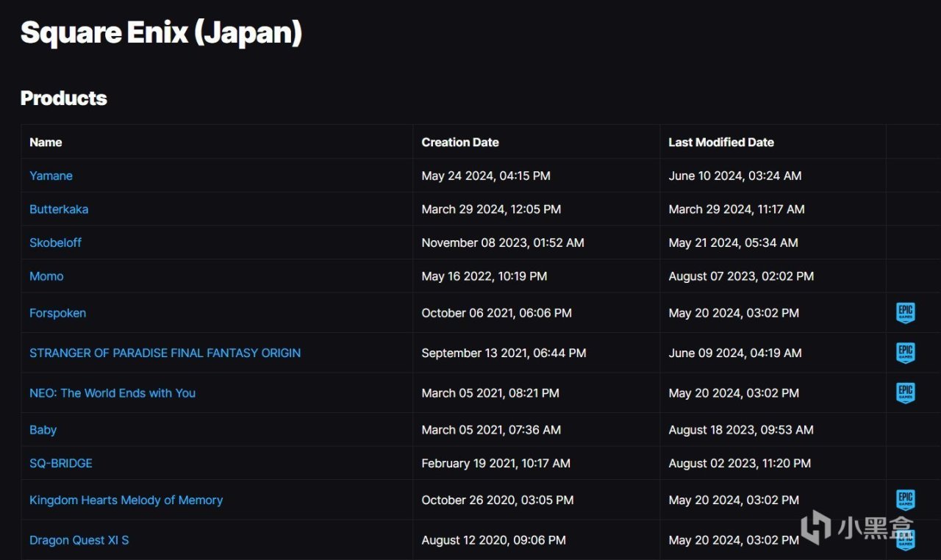
Task: Open STRANGER OF PARADISE FINAL FANTASY ORIGIN link
Action: [x=165, y=353]
